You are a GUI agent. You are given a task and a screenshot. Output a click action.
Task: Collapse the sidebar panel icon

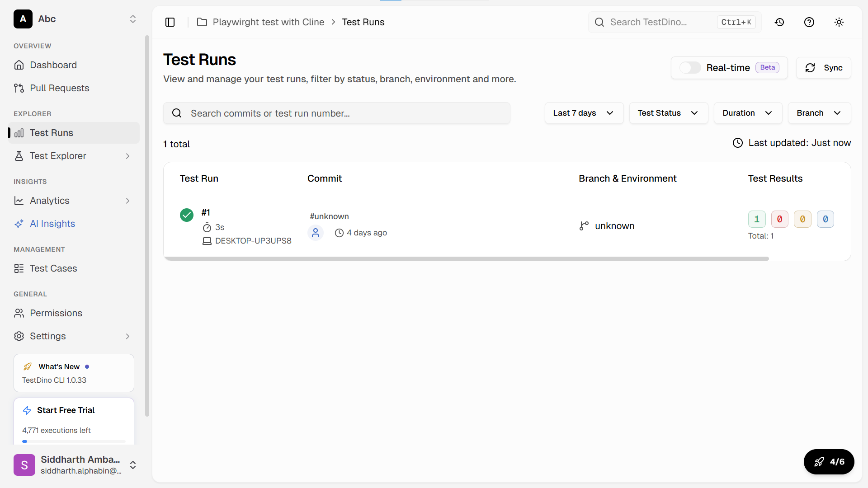pos(170,22)
